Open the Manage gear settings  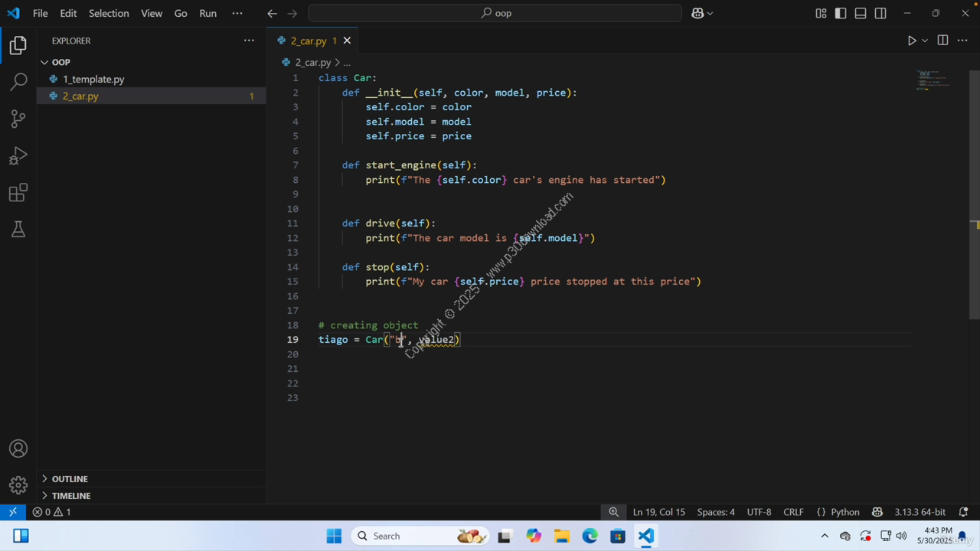pyautogui.click(x=18, y=484)
